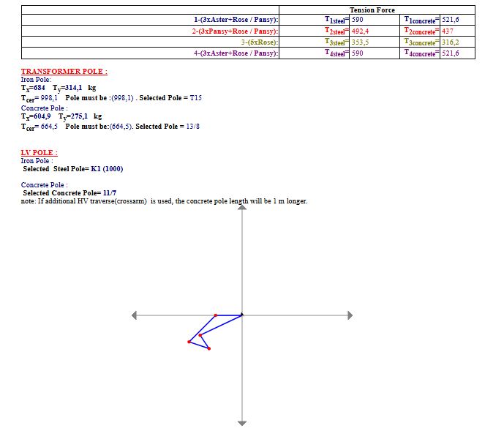Viewport: 504px width, 431px height.
Task: Click T2steel value 492,4
Action: (x=360, y=31)
